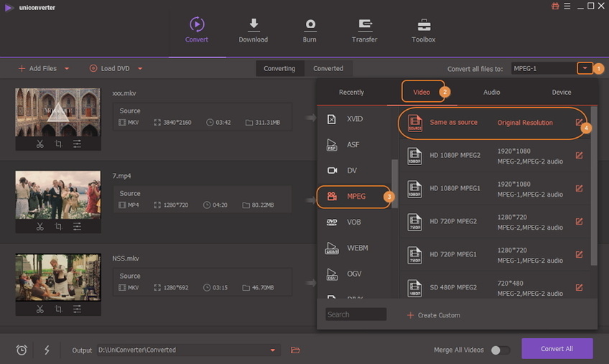
Task: Click the 7.mp4 video thumbnail
Action: (x=58, y=195)
